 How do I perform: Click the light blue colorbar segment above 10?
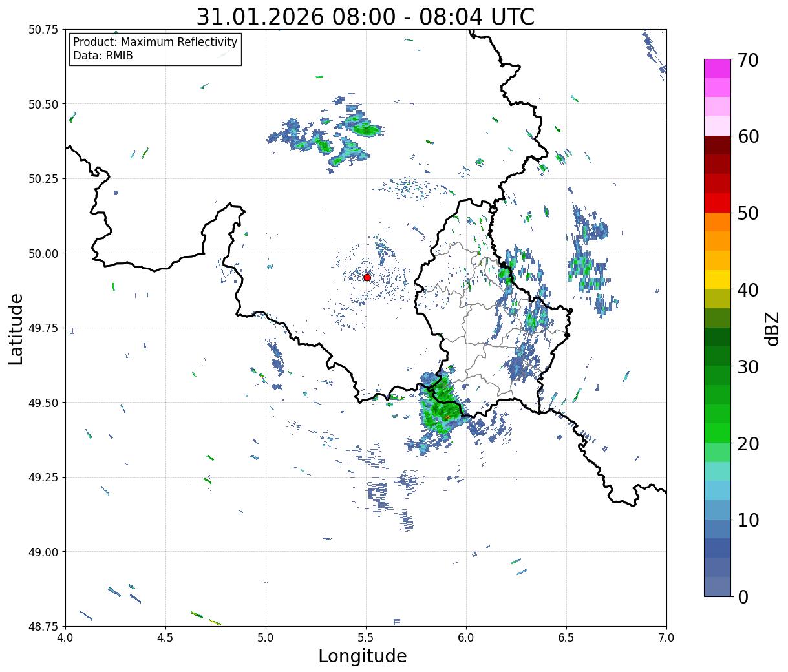[x=718, y=509]
